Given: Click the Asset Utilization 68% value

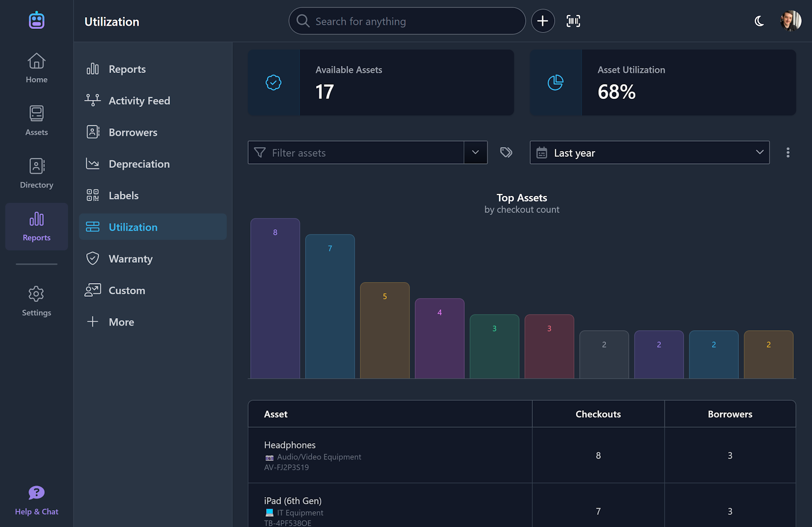Looking at the screenshot, I should click(617, 92).
